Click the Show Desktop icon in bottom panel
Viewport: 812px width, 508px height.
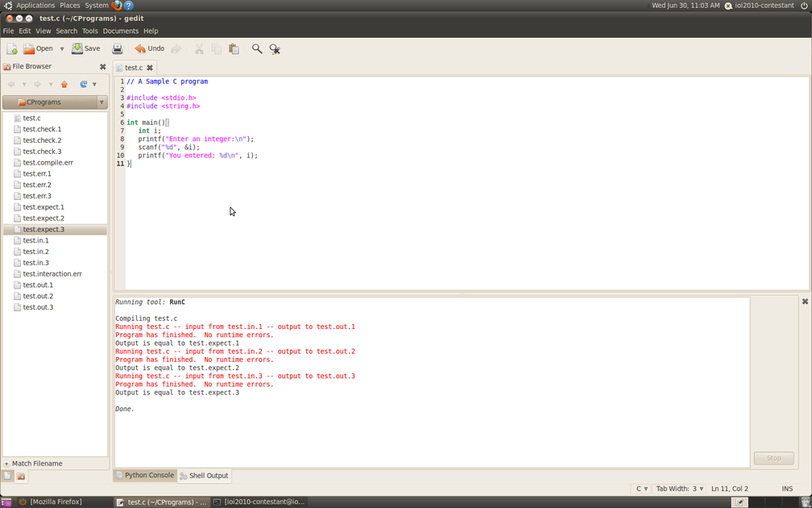[x=6, y=502]
